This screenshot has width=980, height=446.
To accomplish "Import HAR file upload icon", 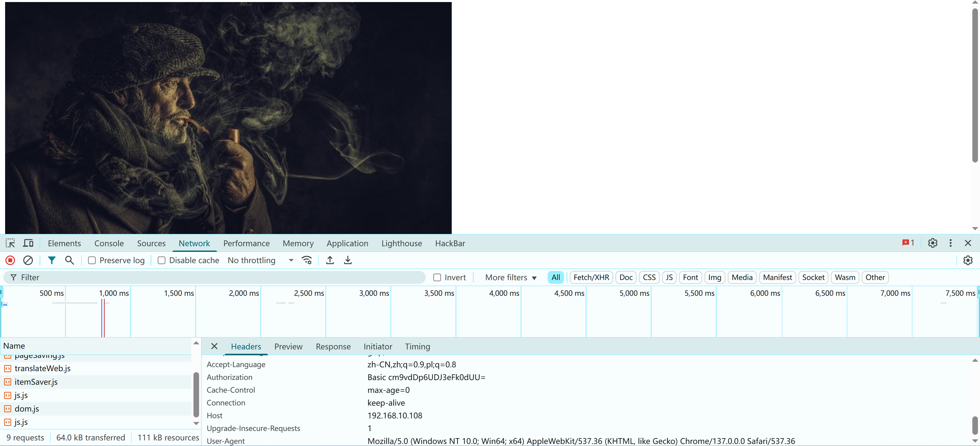I will coord(330,260).
